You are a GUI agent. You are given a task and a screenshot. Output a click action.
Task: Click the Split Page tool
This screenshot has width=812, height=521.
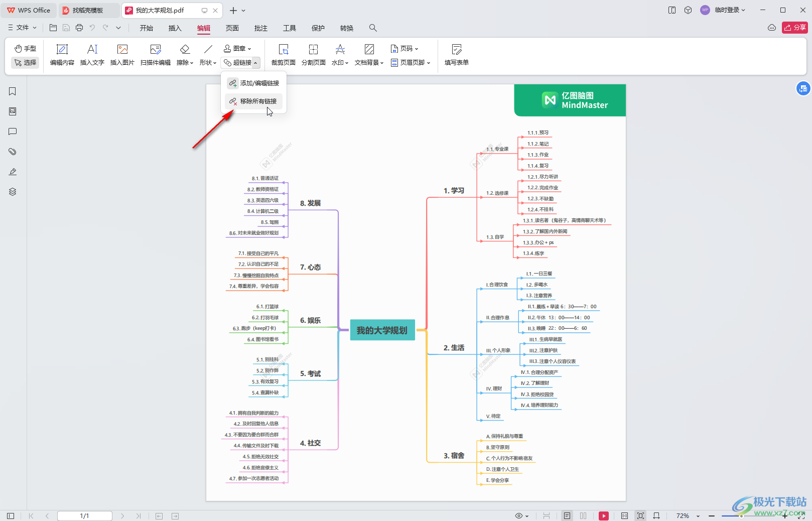point(314,55)
